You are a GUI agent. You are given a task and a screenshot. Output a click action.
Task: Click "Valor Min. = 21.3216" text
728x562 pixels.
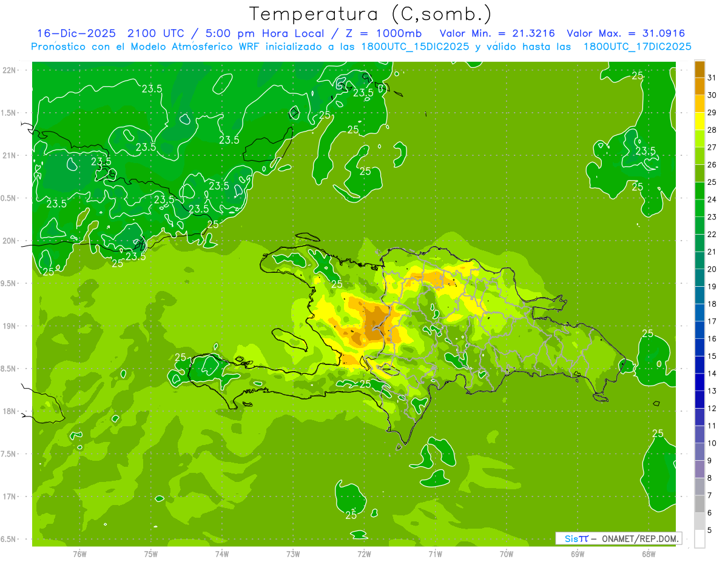click(497, 33)
